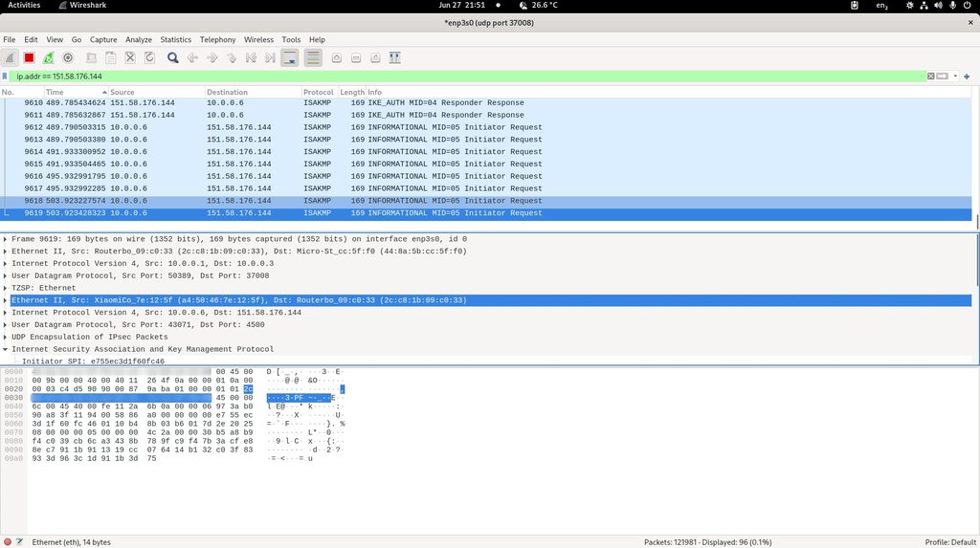This screenshot has width=980, height=548.
Task: Click Profile: Default in status bar
Action: click(x=949, y=541)
